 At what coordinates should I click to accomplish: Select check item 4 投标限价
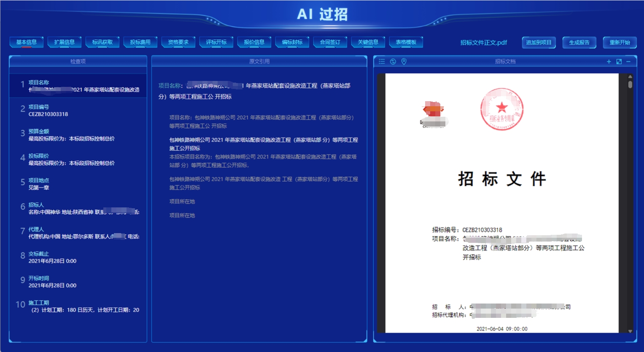pyautogui.click(x=78, y=159)
